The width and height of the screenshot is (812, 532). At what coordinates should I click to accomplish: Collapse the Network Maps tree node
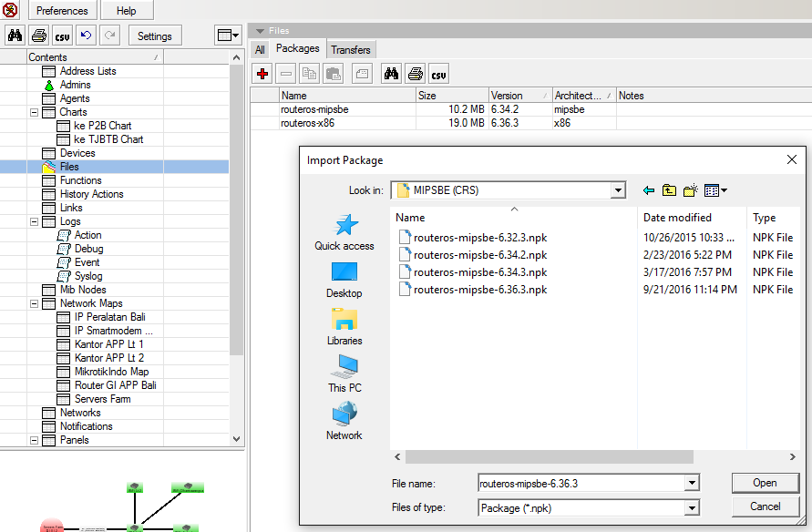pyautogui.click(x=35, y=303)
